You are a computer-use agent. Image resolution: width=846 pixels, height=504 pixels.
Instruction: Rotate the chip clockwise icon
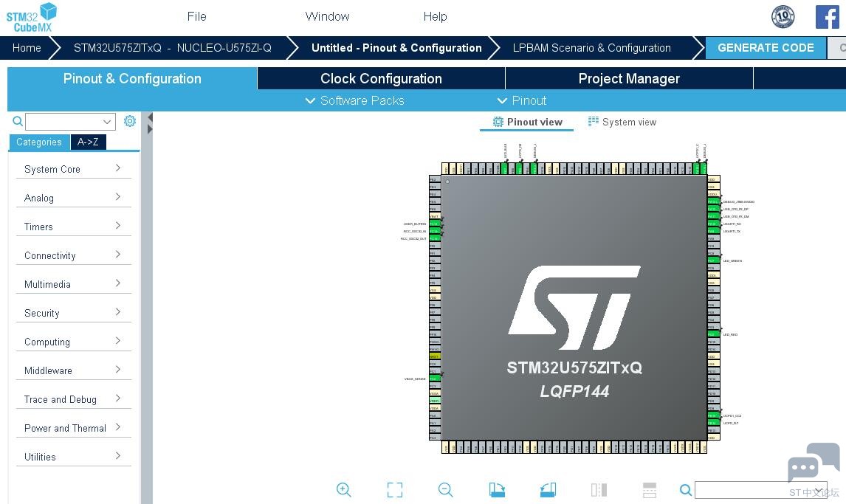click(497, 489)
